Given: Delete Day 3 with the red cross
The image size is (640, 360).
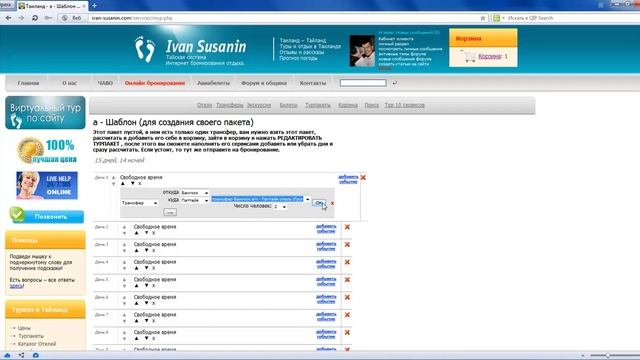Looking at the screenshot, I should (x=347, y=244).
